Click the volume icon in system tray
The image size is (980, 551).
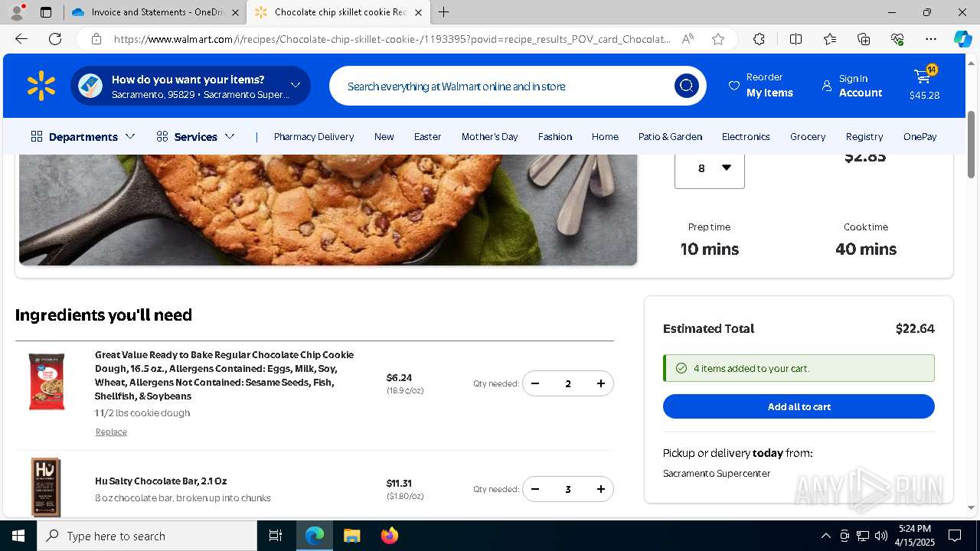pyautogui.click(x=881, y=536)
